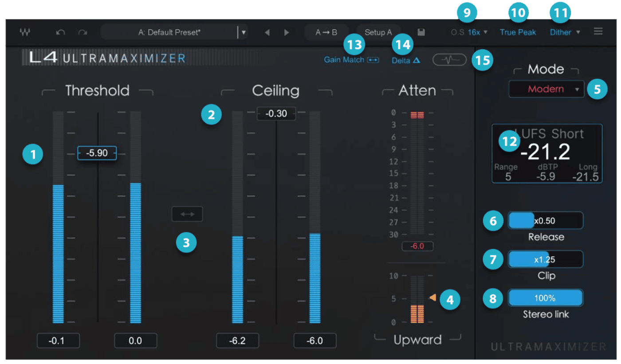Toggle True Peak limiting

pyautogui.click(x=518, y=32)
